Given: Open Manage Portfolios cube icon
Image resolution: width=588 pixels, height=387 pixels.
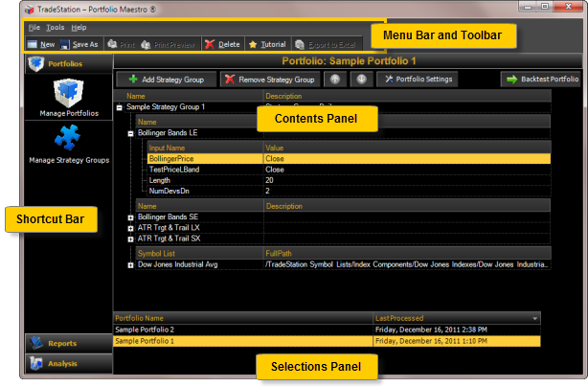Looking at the screenshot, I should (68, 92).
